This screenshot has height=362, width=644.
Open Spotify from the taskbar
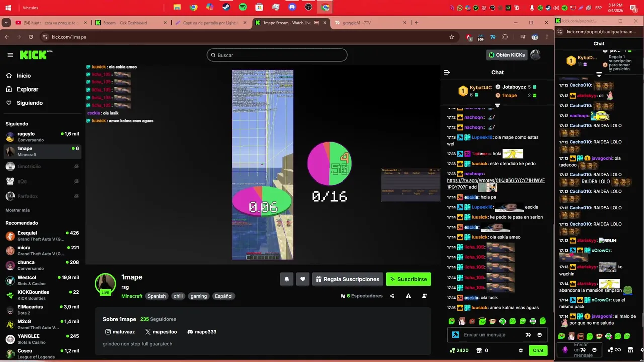point(243,7)
